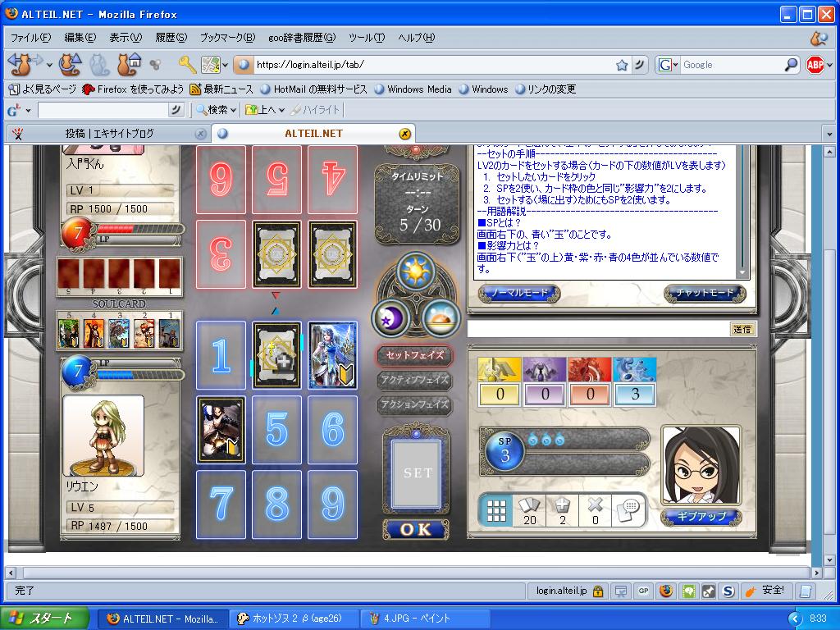Click blue field slot 8

[x=276, y=504]
